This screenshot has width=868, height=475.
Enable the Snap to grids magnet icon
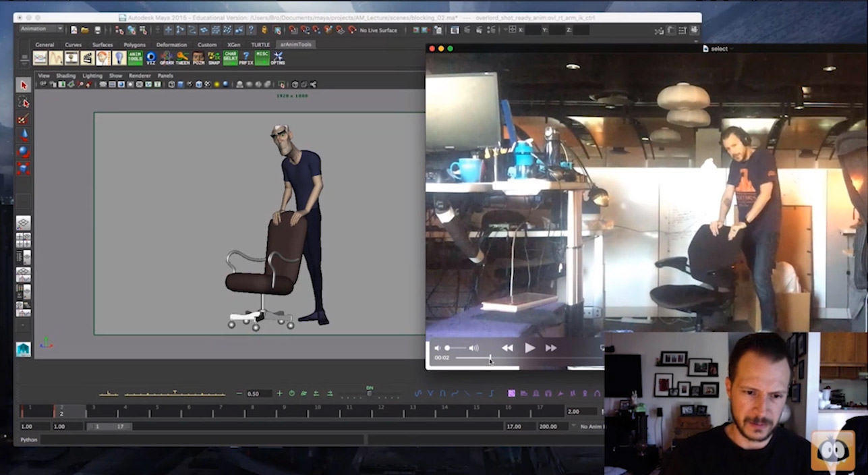point(293,30)
